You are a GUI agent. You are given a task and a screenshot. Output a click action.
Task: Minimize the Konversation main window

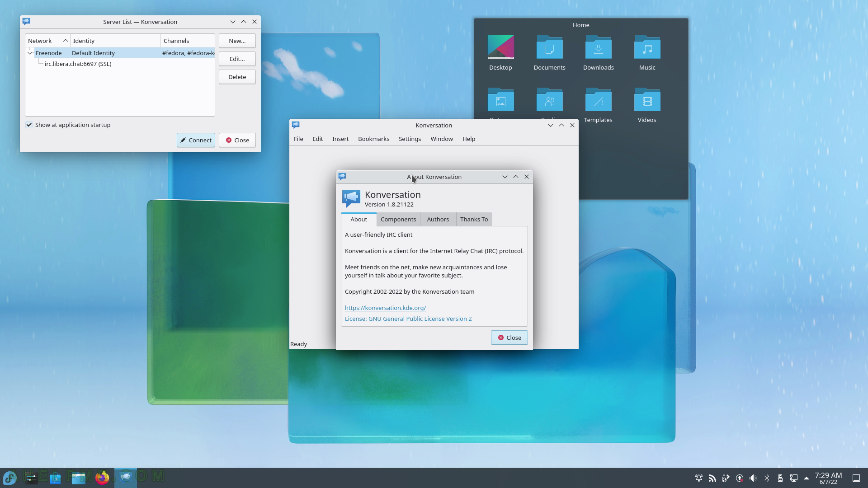(551, 125)
